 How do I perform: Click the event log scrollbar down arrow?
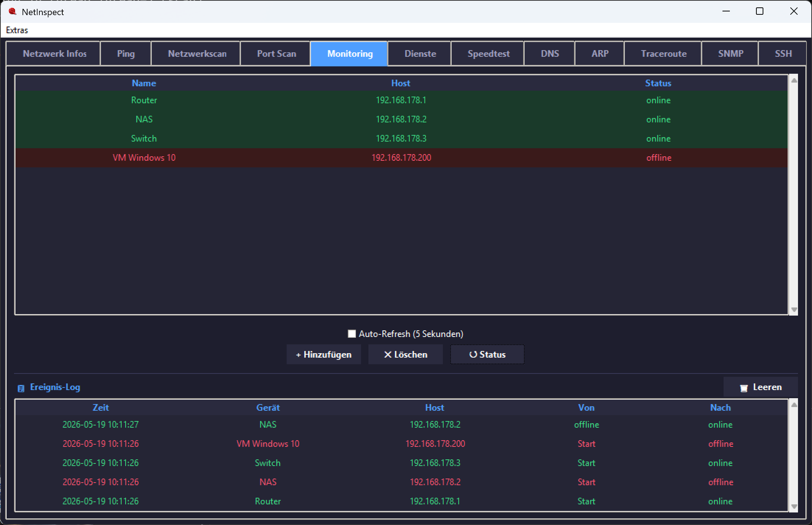tap(794, 507)
